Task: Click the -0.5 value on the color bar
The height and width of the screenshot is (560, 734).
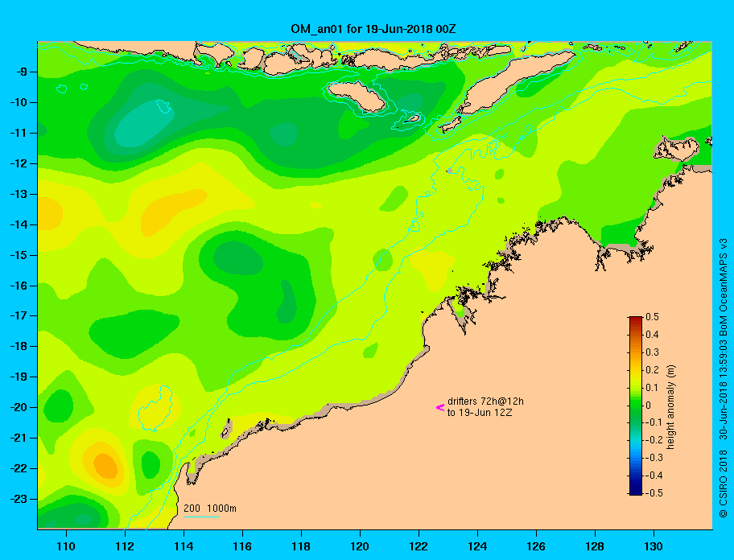Action: [x=654, y=493]
